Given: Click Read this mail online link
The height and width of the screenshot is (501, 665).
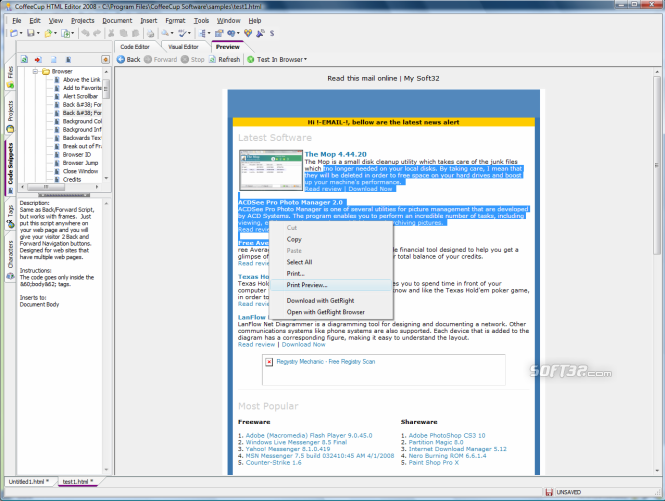Looking at the screenshot, I should coord(362,78).
